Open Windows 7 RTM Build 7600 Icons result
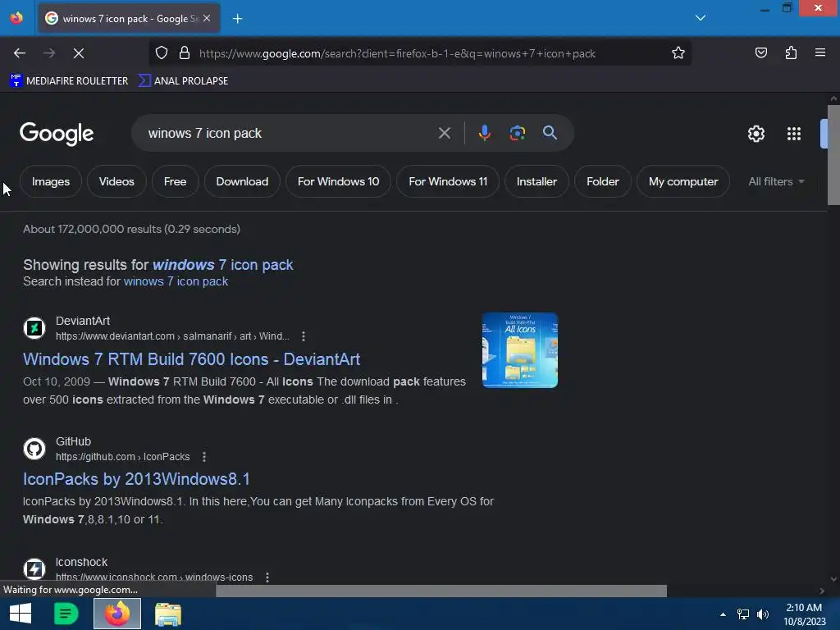840x630 pixels. [191, 359]
